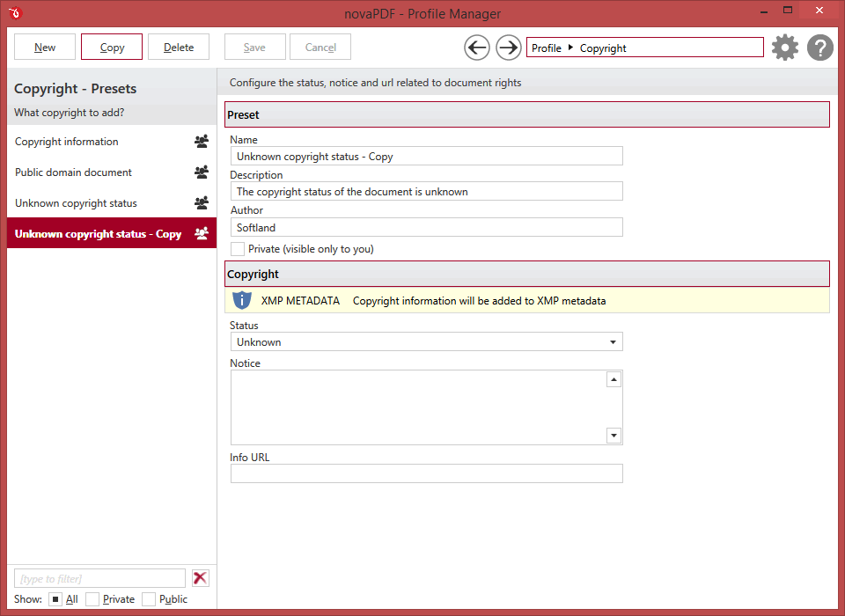Click the Cancel button

[320, 47]
